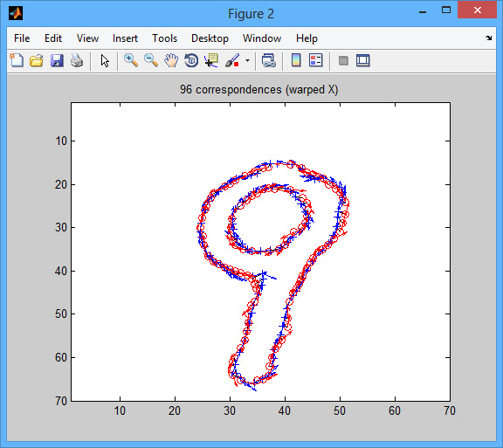Toggle the Data Cursor tool
The image size is (503, 448).
[x=211, y=60]
